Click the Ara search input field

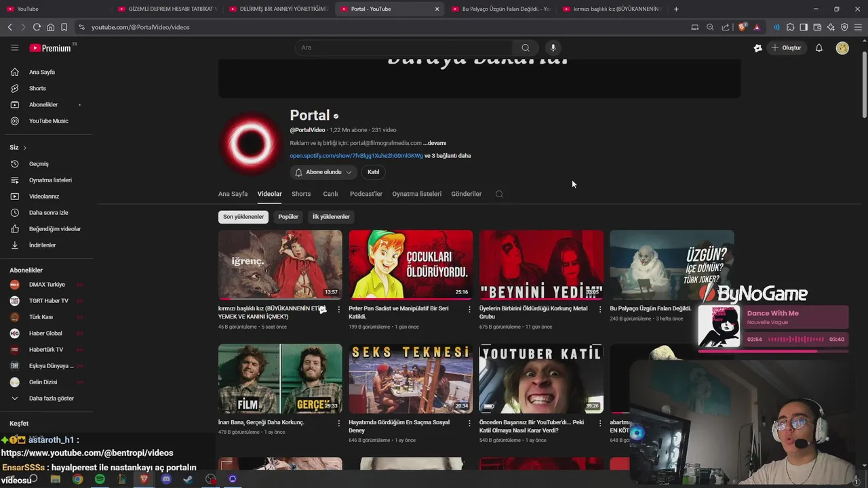[x=403, y=48]
